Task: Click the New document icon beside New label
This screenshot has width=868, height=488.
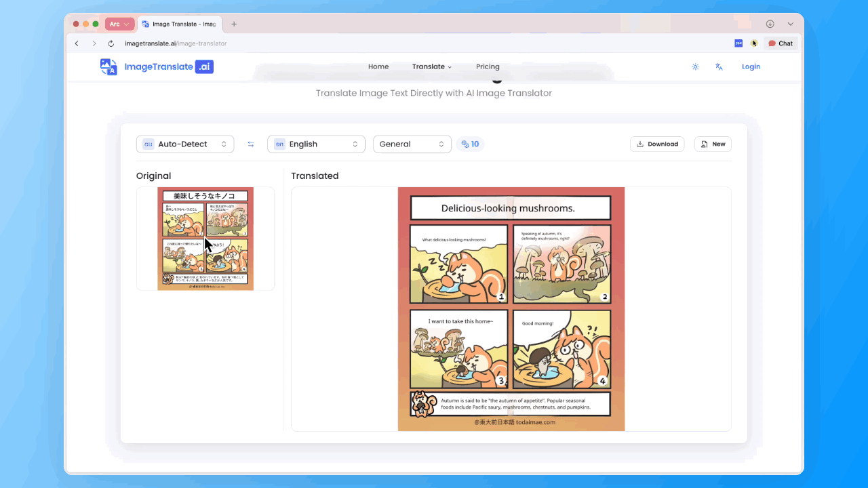Action: click(x=703, y=144)
